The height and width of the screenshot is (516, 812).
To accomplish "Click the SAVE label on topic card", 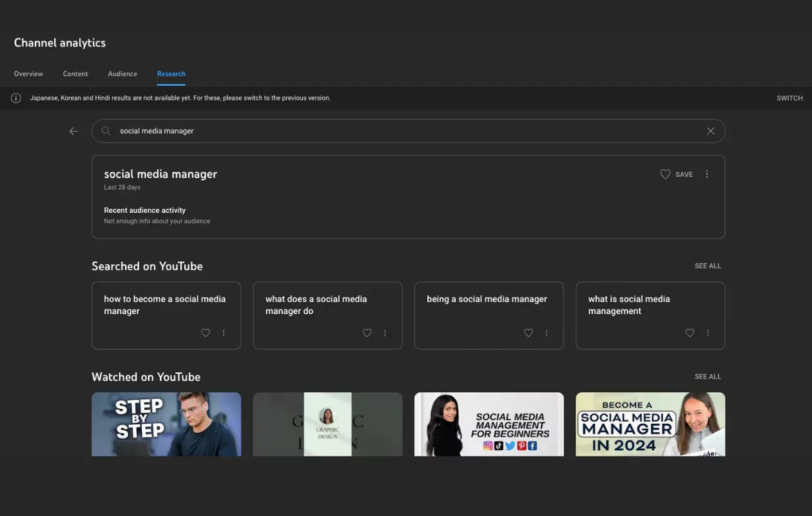I will [x=684, y=174].
